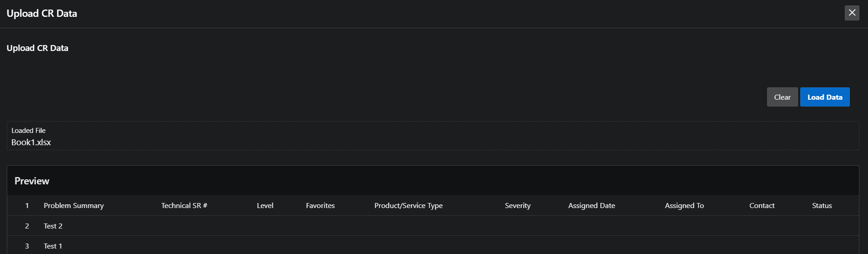Select the Test 2 row cell
This screenshot has height=254, width=868.
pyautogui.click(x=53, y=226)
